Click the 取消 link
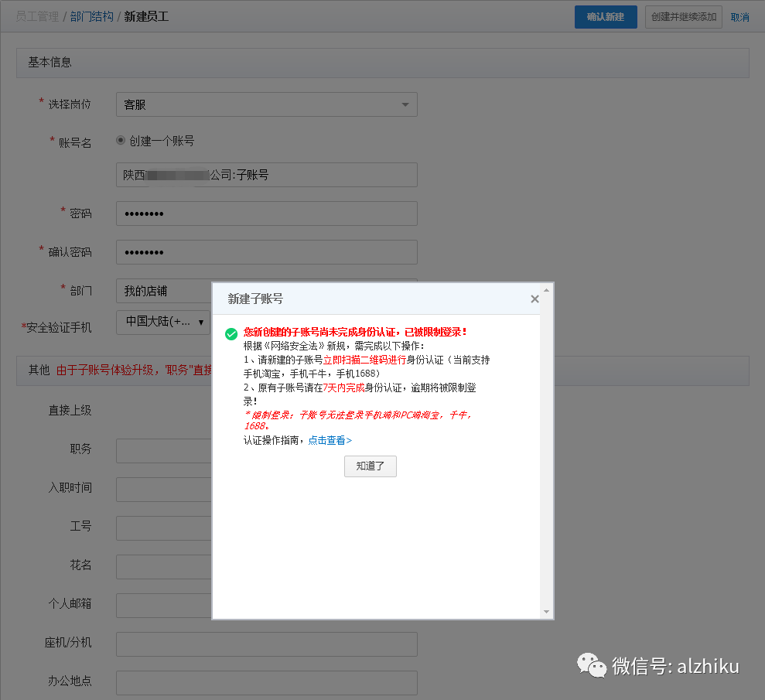This screenshot has width=765, height=700. [x=739, y=17]
